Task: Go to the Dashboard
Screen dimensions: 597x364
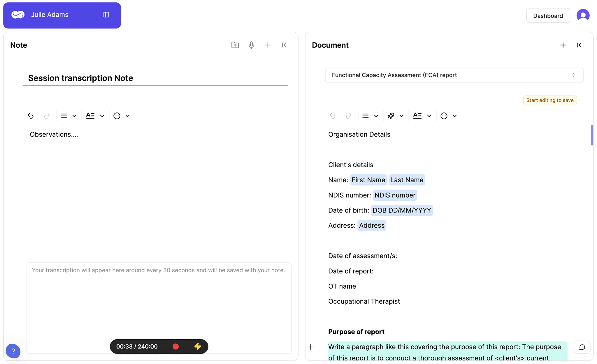Action: (x=548, y=16)
